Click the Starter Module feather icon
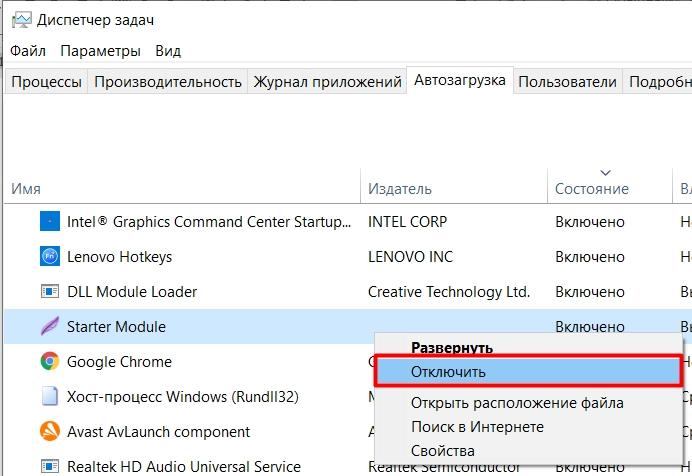Screen dimensions: 692x476 pos(50,326)
